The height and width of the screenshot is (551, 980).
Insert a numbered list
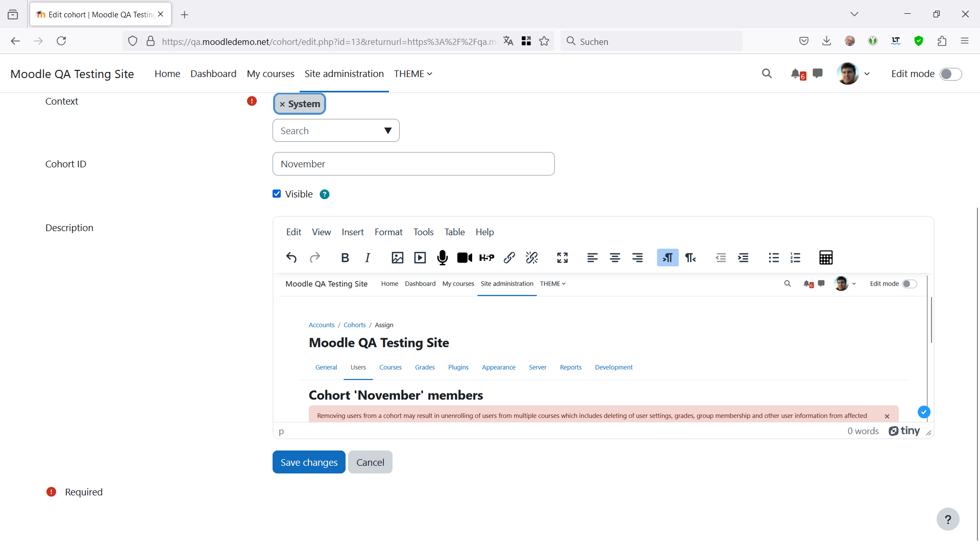(796, 258)
